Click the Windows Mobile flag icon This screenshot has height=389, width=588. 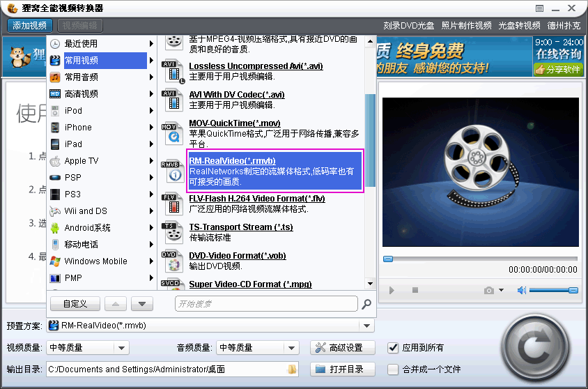tap(55, 261)
